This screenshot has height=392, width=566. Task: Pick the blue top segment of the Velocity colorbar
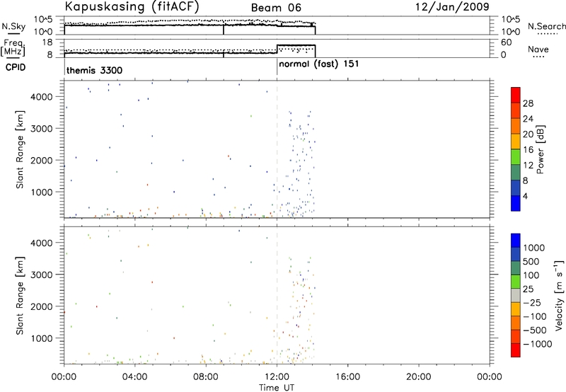point(516,241)
